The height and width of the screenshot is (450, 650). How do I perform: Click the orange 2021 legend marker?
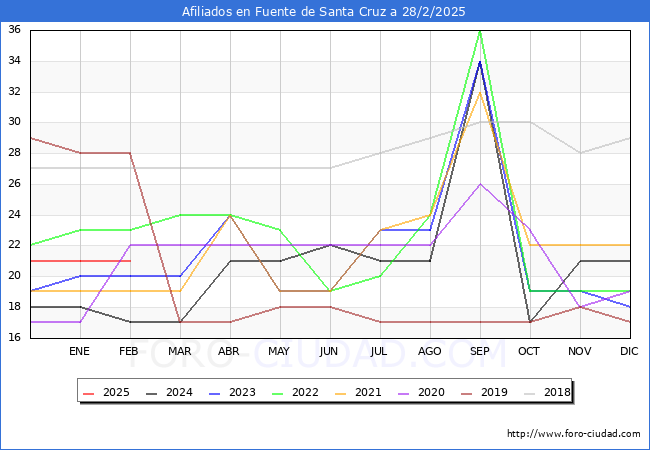pos(341,393)
